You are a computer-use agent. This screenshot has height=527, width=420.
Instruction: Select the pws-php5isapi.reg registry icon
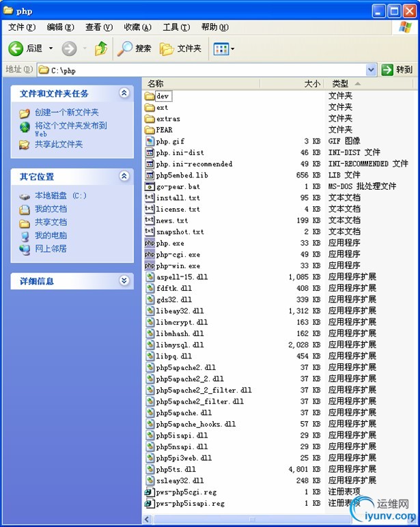click(150, 504)
